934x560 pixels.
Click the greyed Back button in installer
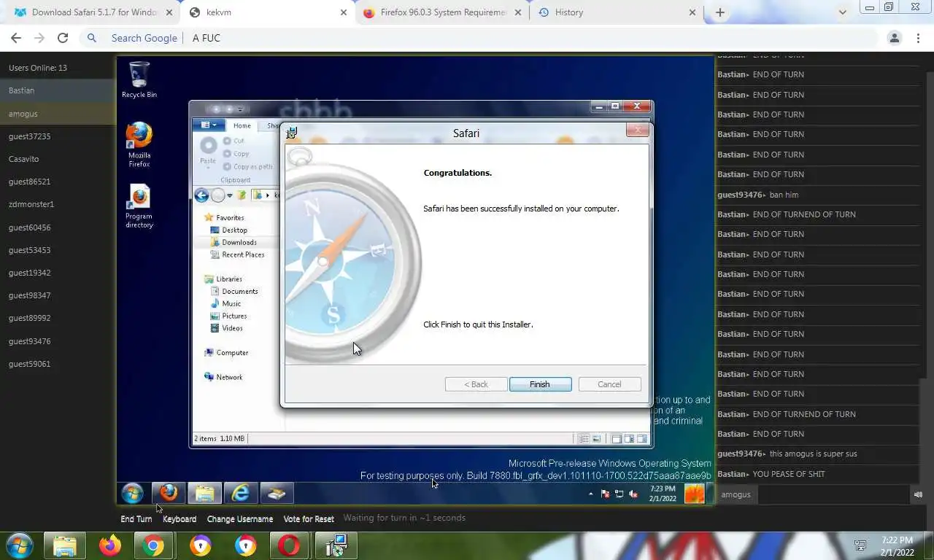[476, 384]
